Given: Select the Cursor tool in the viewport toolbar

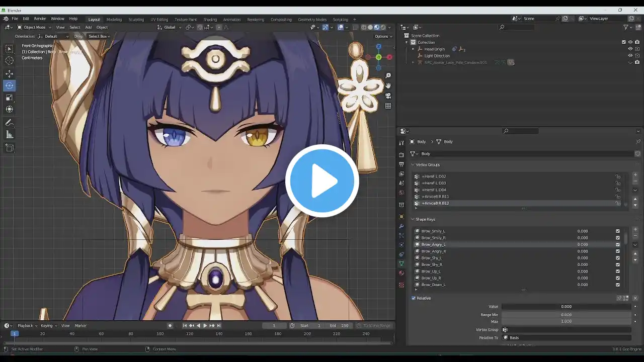Looking at the screenshot, I should (10, 60).
